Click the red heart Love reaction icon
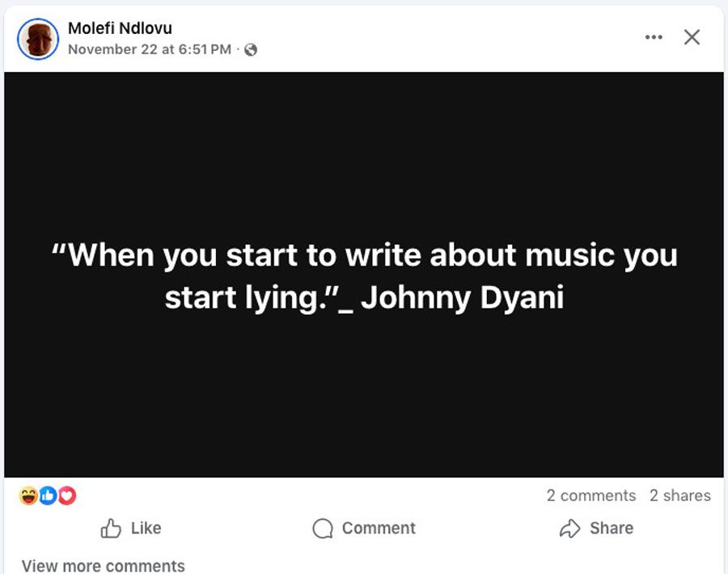 (x=67, y=495)
